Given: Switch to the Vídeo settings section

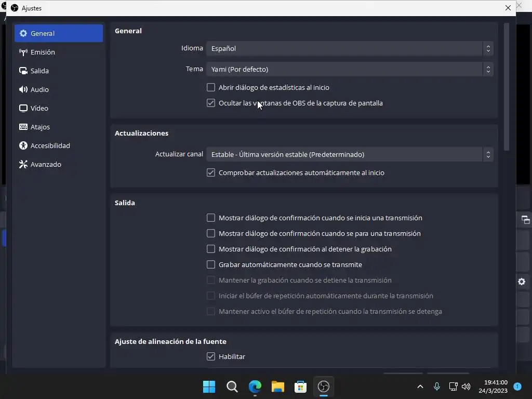Looking at the screenshot, I should coord(58,108).
